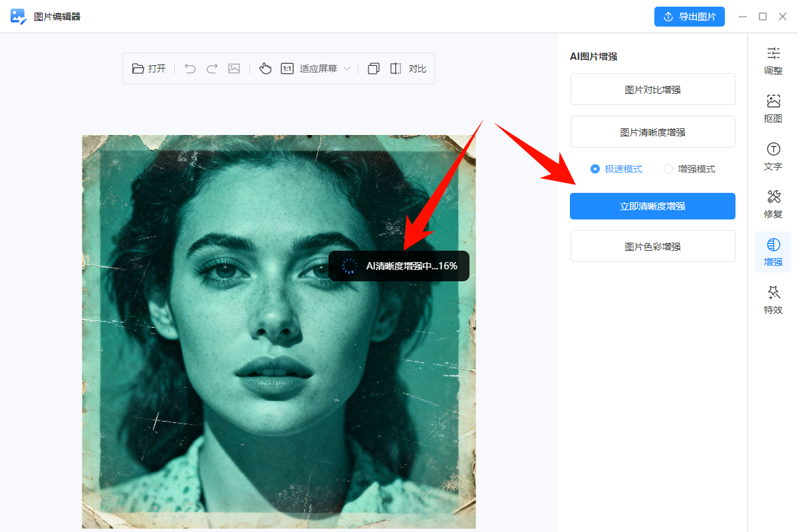Image resolution: width=798 pixels, height=532 pixels.
Task: Click the Open folder icon in toolbar
Action: tap(138, 68)
